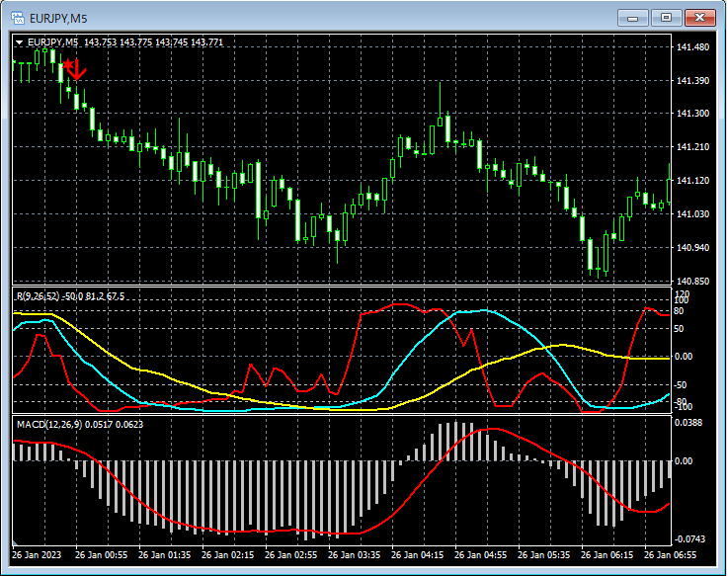Click the 0.0388 MACD scale value
Screen dimensions: 728x576
[688, 422]
